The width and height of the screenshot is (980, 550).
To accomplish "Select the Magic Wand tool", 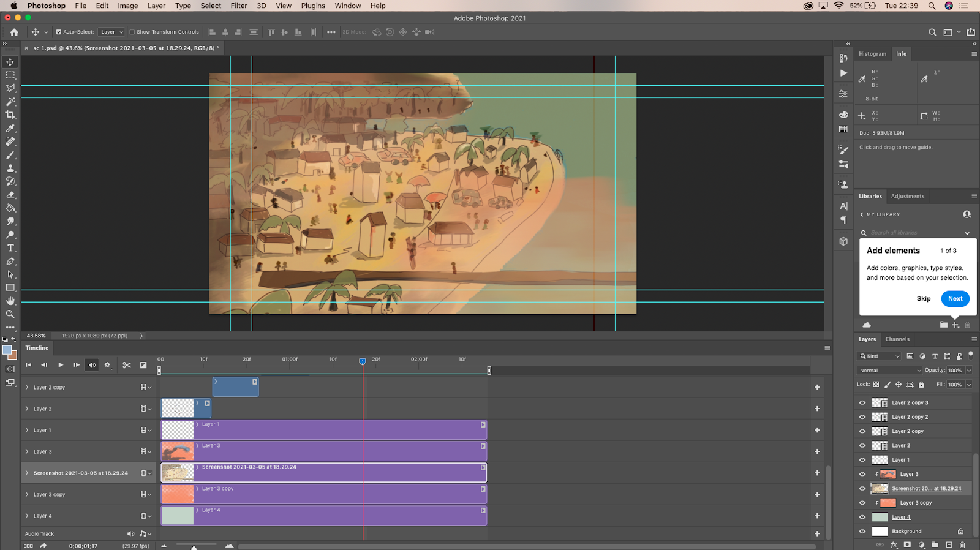I will [x=10, y=102].
